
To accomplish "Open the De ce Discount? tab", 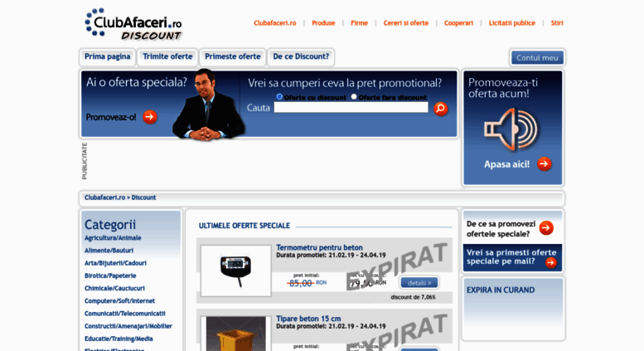I will [x=301, y=56].
